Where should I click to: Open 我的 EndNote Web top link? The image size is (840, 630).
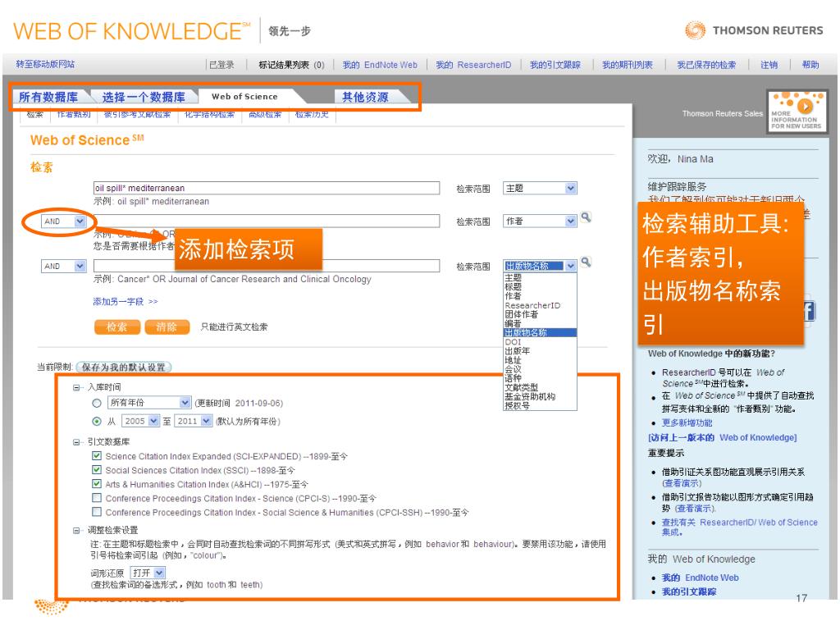click(380, 65)
